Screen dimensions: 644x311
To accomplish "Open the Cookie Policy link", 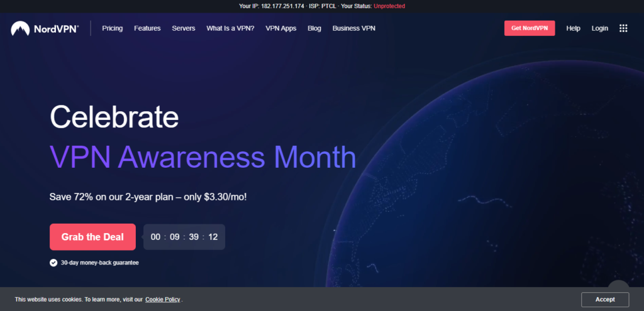I will point(163,300).
